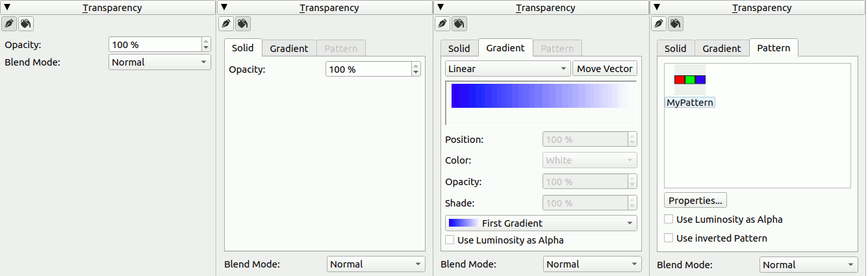This screenshot has width=868, height=276.
Task: Open the Linear gradient type dropdown
Action: (x=507, y=69)
